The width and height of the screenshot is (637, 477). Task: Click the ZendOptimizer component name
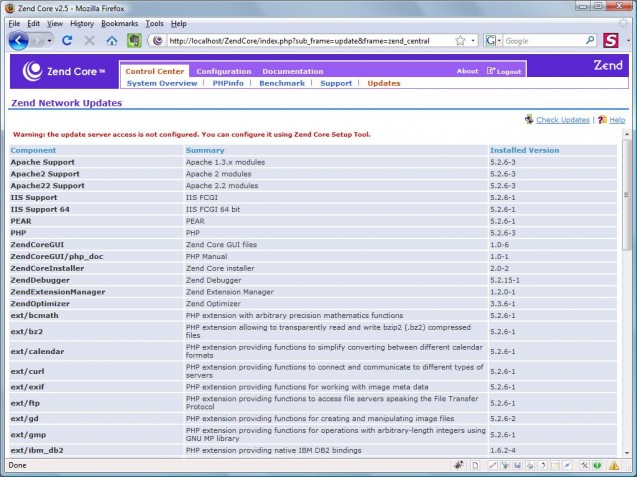click(x=40, y=304)
